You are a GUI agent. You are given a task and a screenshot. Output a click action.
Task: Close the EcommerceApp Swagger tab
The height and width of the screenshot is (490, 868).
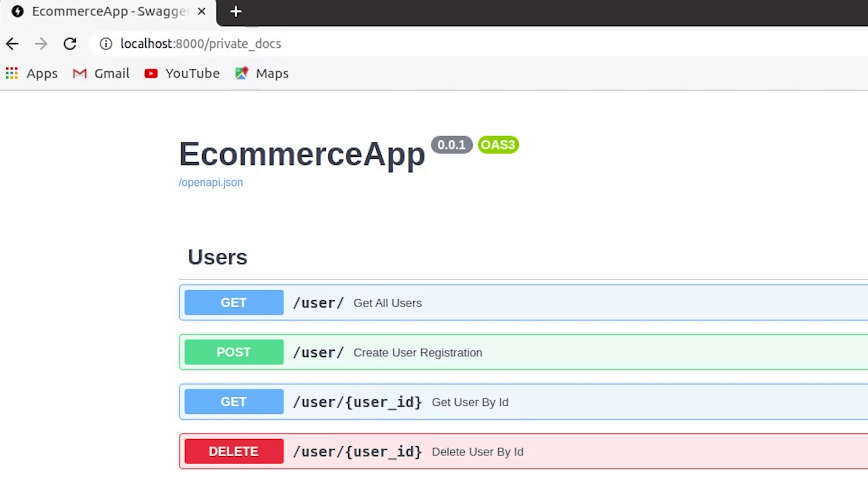point(202,12)
